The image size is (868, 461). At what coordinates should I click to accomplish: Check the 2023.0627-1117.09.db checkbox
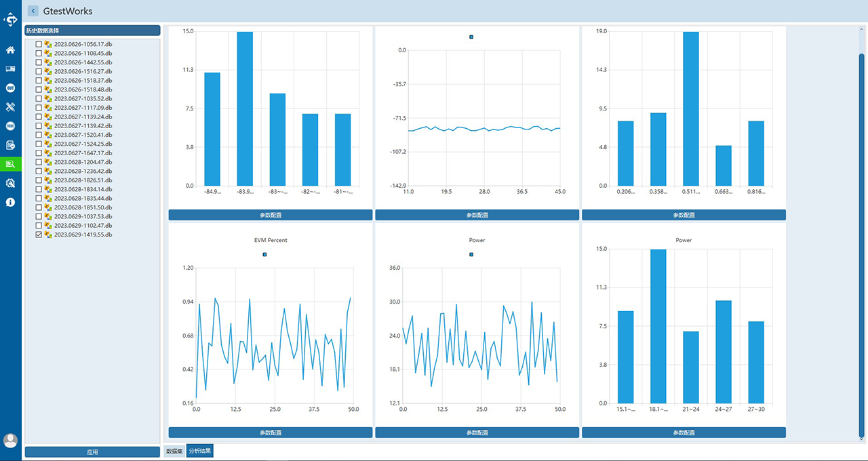[x=39, y=108]
